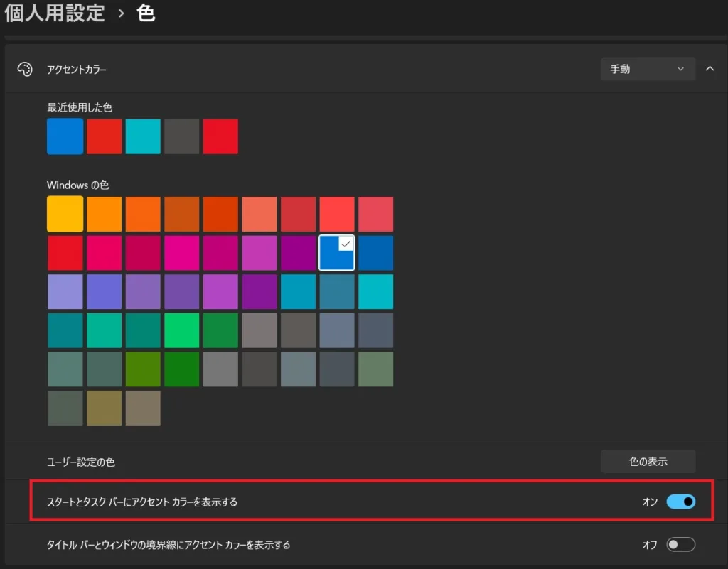Image resolution: width=728 pixels, height=569 pixels.
Task: Click the ユーザー設定の色 row label
Action: [x=81, y=462]
